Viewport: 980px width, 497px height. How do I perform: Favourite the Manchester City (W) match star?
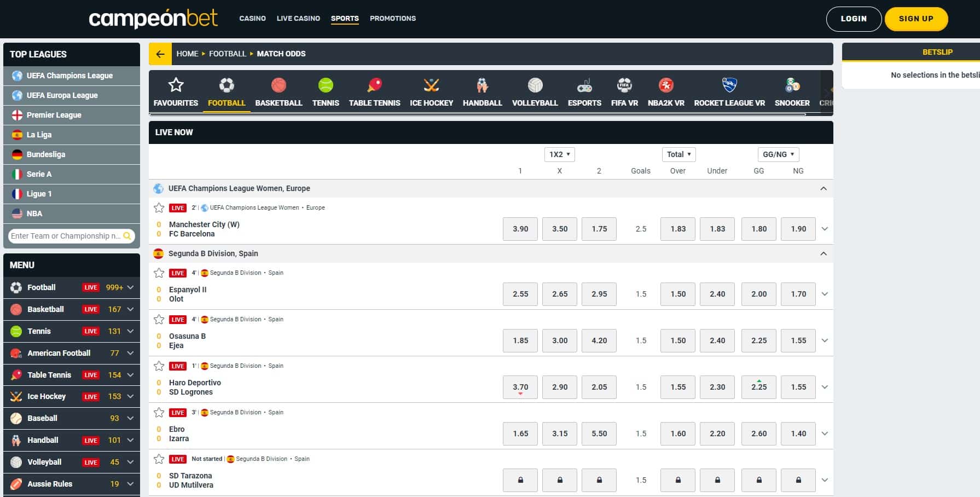pos(159,207)
